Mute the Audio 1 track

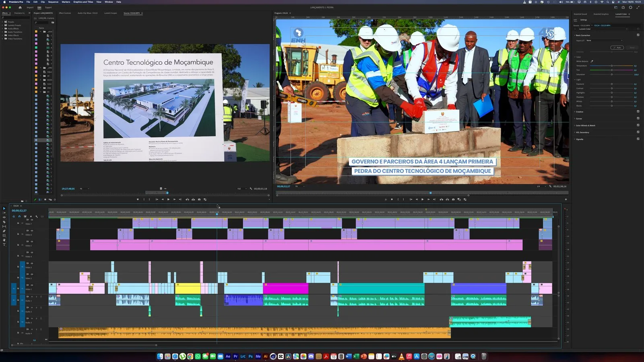(x=32, y=297)
